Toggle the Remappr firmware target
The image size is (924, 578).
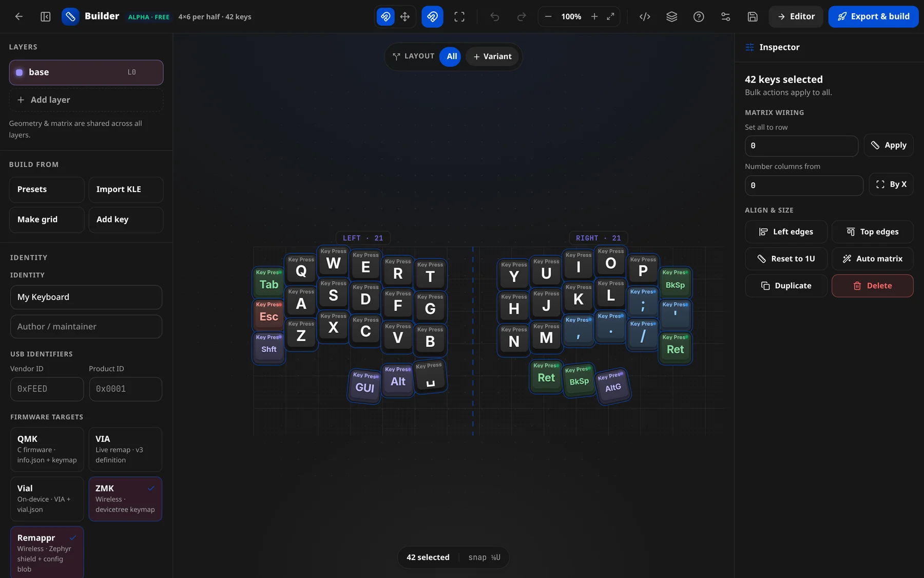(x=47, y=552)
